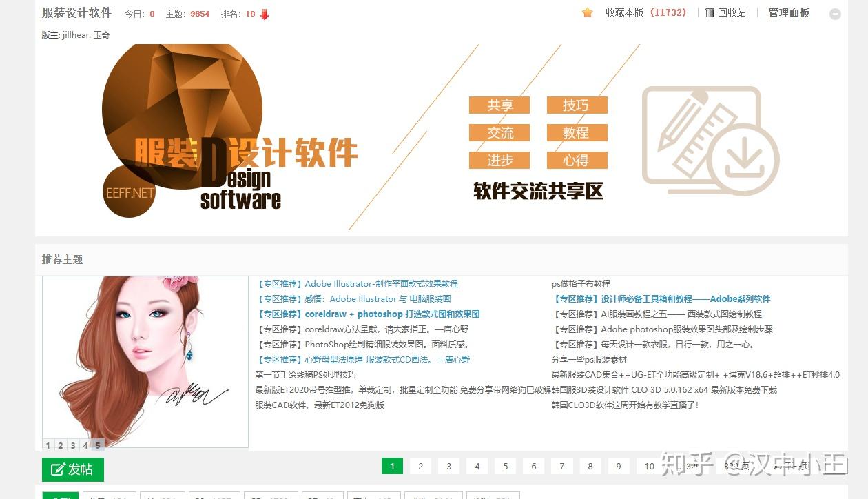Image resolution: width=868 pixels, height=499 pixels.
Task: Open coreldraw方法呈献 thread
Action: (386, 329)
